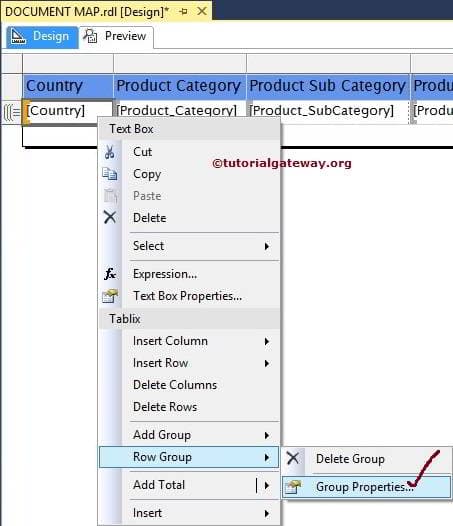Select the Country header cell
The width and height of the screenshot is (453, 526).
click(x=68, y=86)
